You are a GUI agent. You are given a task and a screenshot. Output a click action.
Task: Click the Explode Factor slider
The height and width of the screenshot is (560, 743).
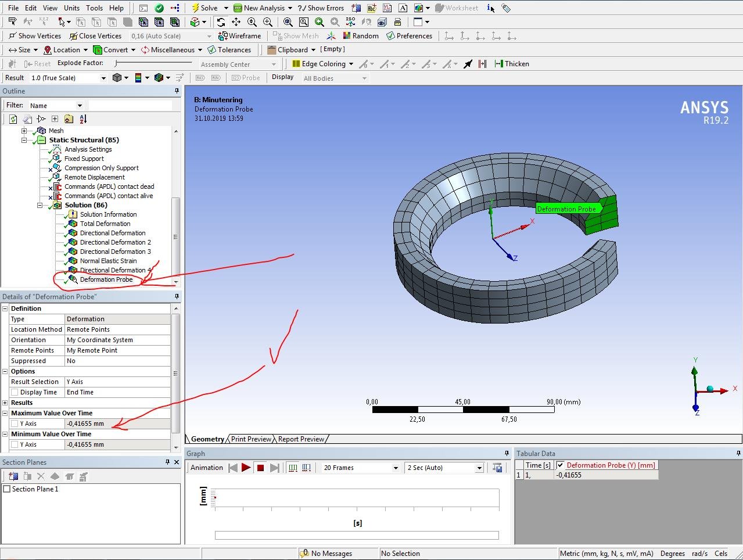coord(153,63)
